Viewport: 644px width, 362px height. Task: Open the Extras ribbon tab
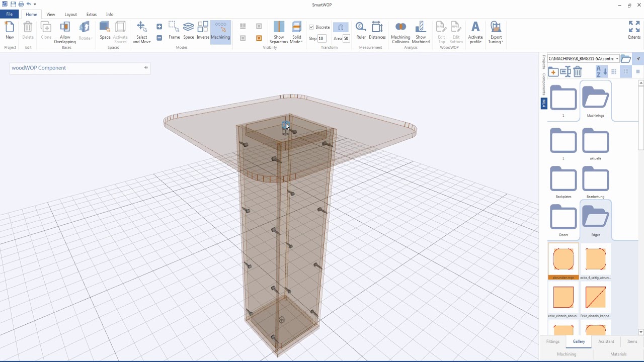[92, 15]
